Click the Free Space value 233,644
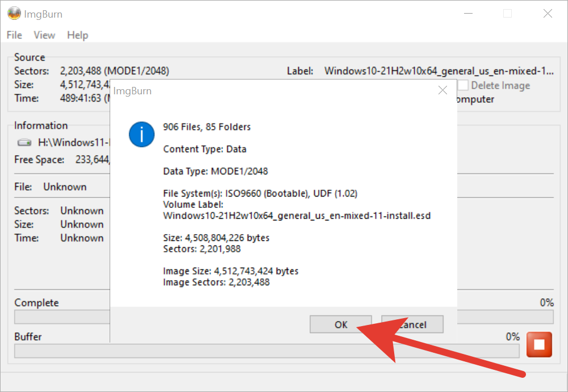The height and width of the screenshot is (392, 568). (93, 160)
